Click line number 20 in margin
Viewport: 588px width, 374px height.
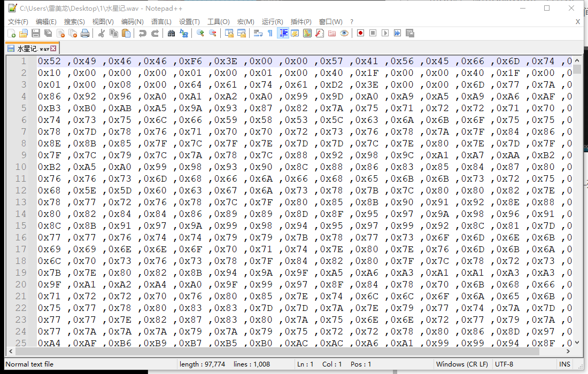pos(21,284)
